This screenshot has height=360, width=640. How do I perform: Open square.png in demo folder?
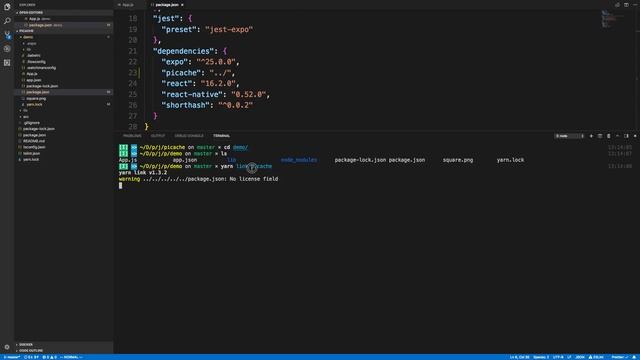click(36, 98)
